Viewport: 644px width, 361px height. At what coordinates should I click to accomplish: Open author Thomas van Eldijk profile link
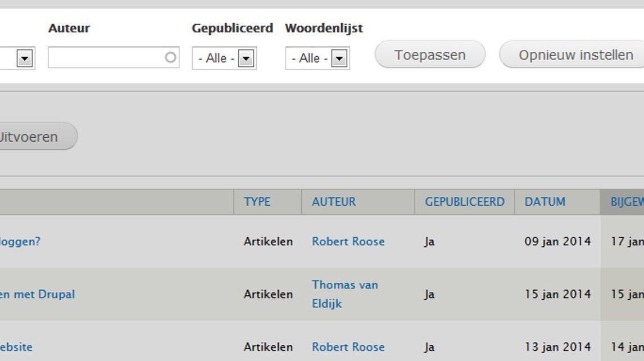(345, 294)
